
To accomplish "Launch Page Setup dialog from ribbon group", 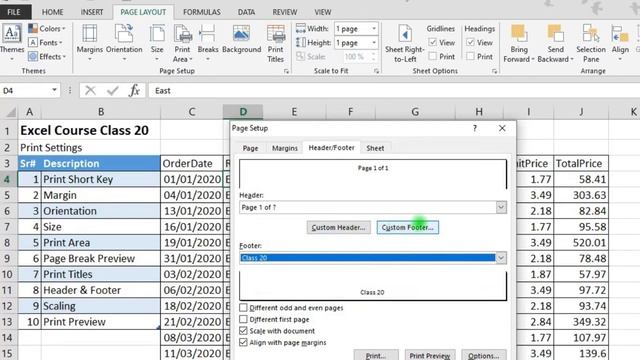I will coord(286,71).
